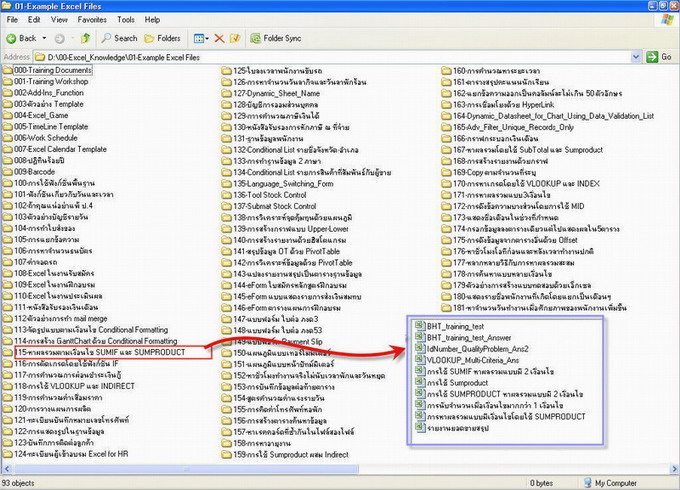The image size is (680, 490).
Task: Select the 000-Training Documents folder
Action: pos(47,70)
